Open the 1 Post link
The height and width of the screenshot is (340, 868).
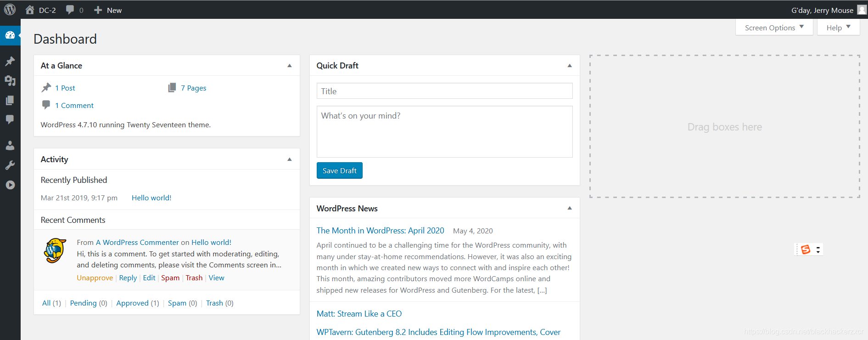click(x=65, y=88)
